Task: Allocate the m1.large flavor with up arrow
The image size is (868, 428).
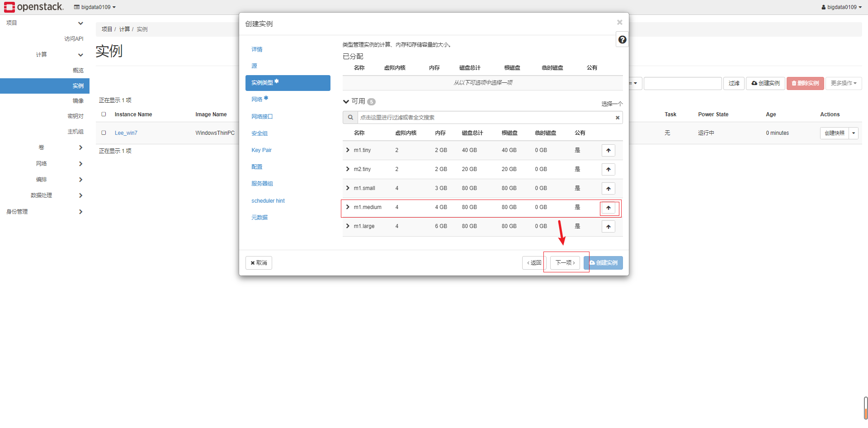Action: coord(609,227)
